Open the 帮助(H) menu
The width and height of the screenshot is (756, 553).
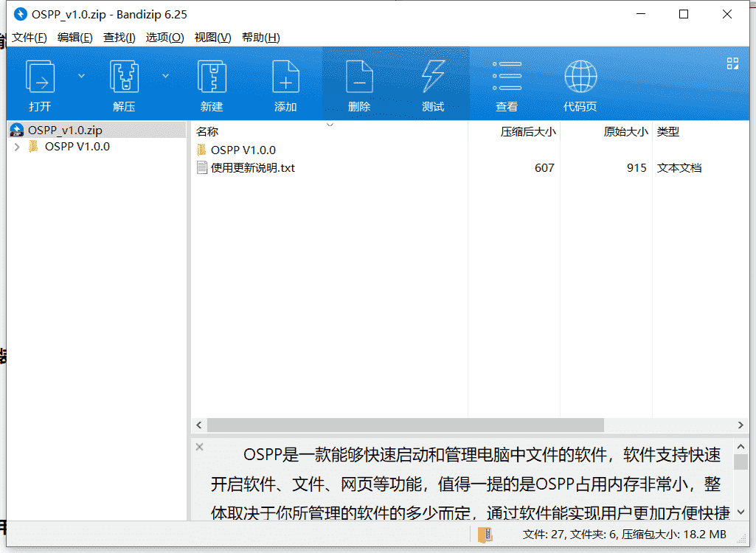[x=261, y=38]
